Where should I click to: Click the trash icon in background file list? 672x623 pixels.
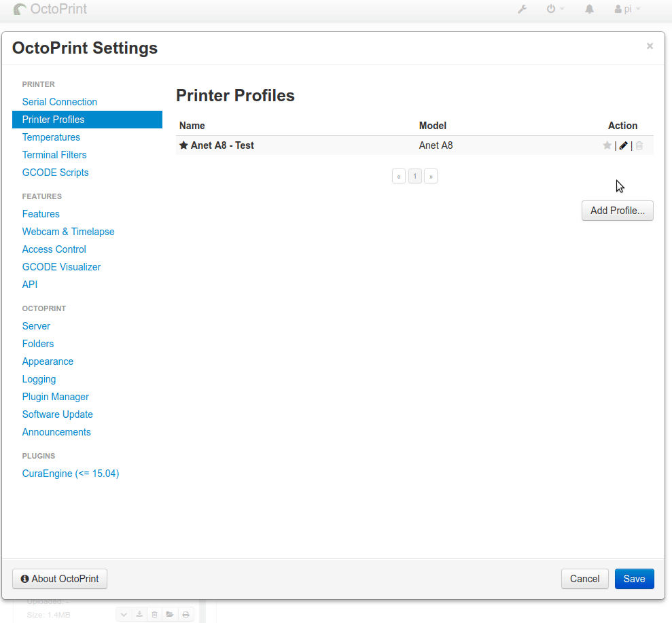154,614
